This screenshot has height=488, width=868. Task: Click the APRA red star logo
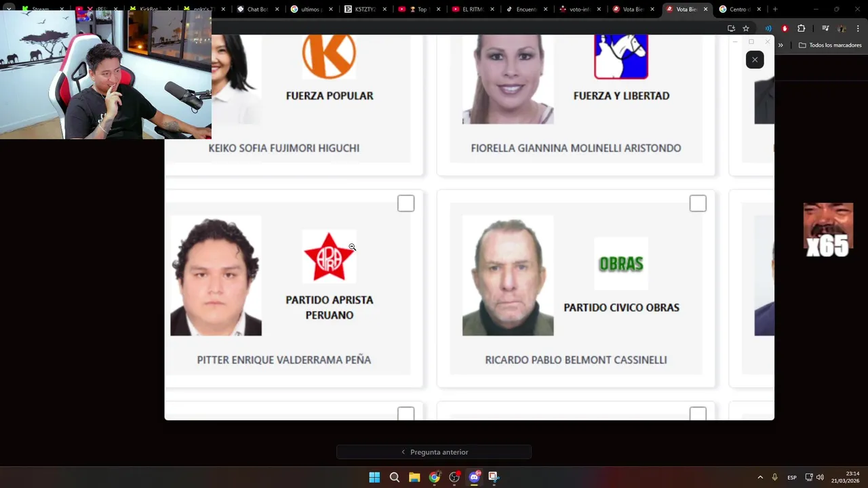329,256
